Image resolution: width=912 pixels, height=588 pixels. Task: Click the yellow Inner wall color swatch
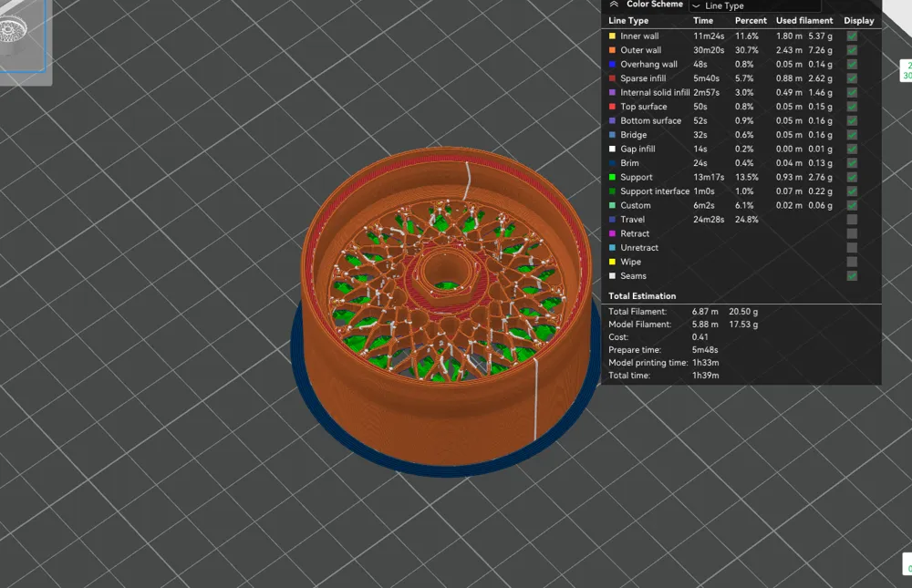[x=612, y=36]
